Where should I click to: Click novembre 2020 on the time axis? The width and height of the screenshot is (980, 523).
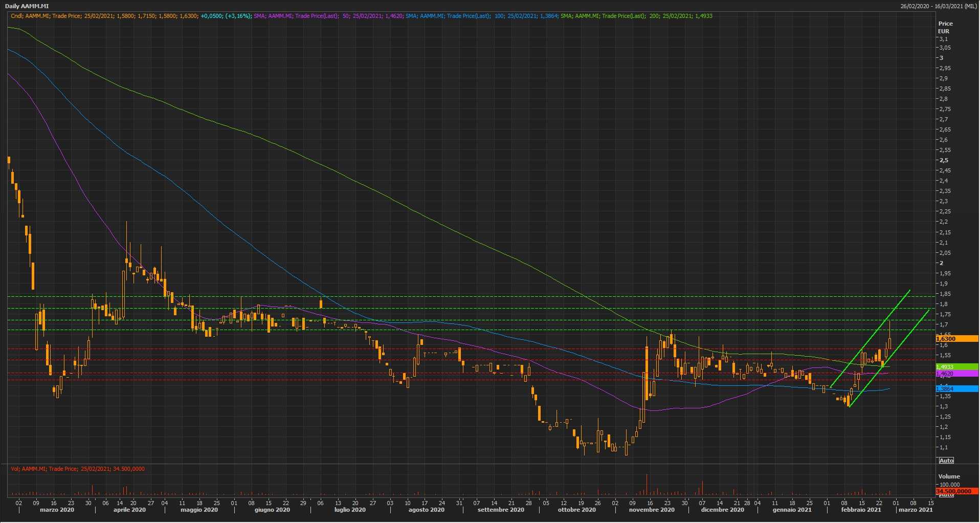click(652, 510)
